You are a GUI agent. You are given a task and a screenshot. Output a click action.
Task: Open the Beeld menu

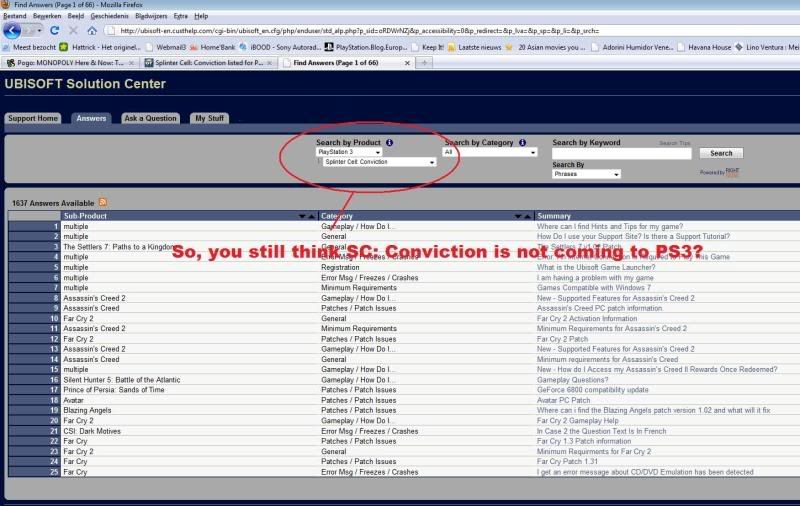[x=76, y=16]
